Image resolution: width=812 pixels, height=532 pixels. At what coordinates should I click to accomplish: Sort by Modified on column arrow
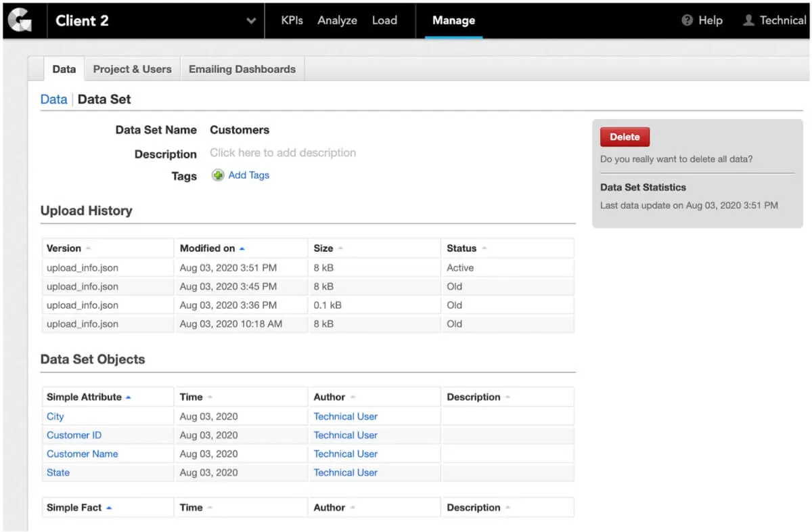[x=242, y=248]
